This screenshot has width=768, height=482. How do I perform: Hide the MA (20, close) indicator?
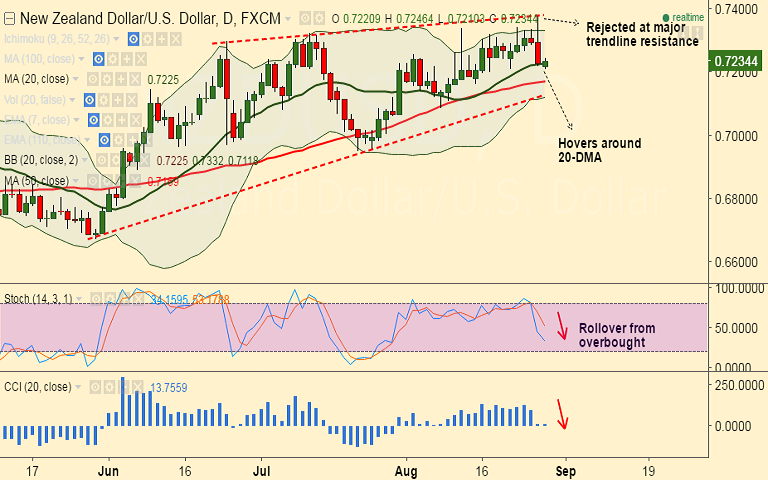(93, 79)
